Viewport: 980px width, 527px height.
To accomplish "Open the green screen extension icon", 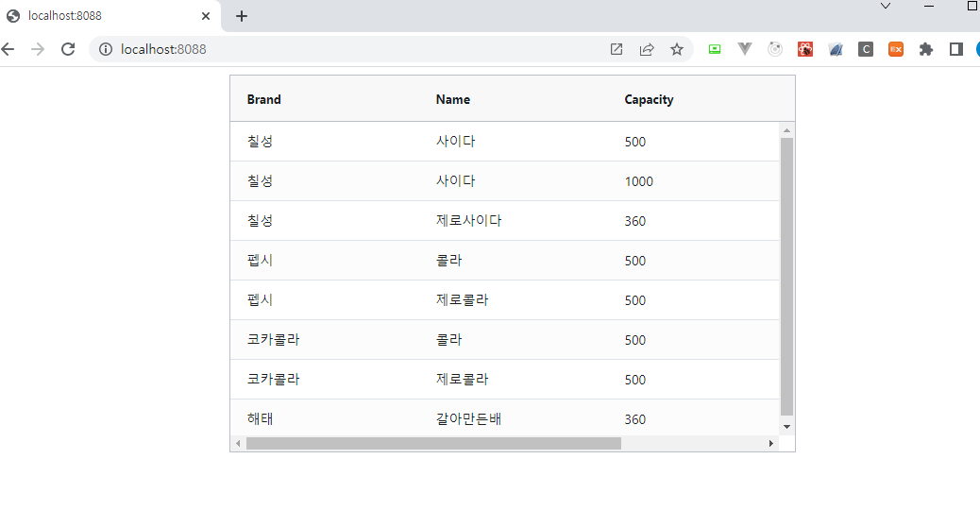I will click(x=715, y=49).
